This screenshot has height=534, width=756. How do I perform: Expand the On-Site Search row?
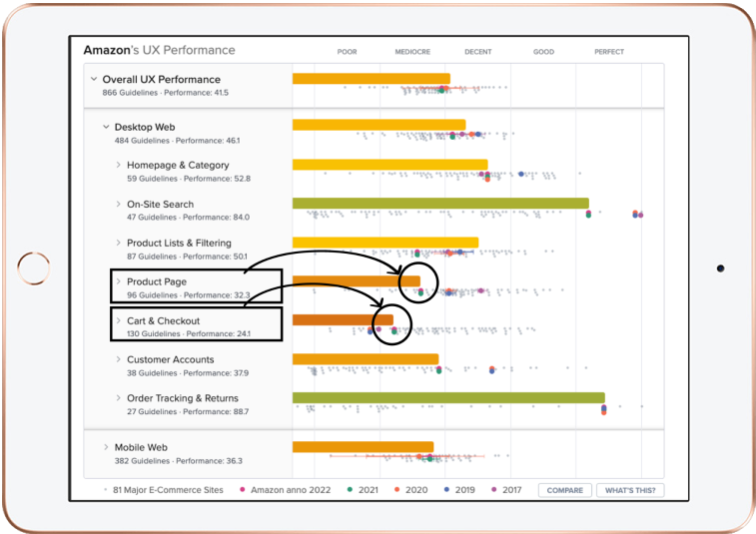click(x=118, y=204)
